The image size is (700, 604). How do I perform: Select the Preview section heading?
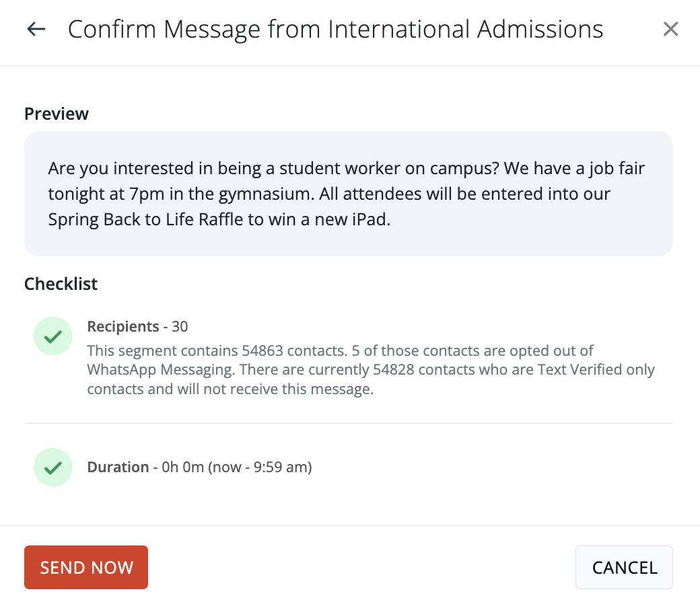point(57,114)
